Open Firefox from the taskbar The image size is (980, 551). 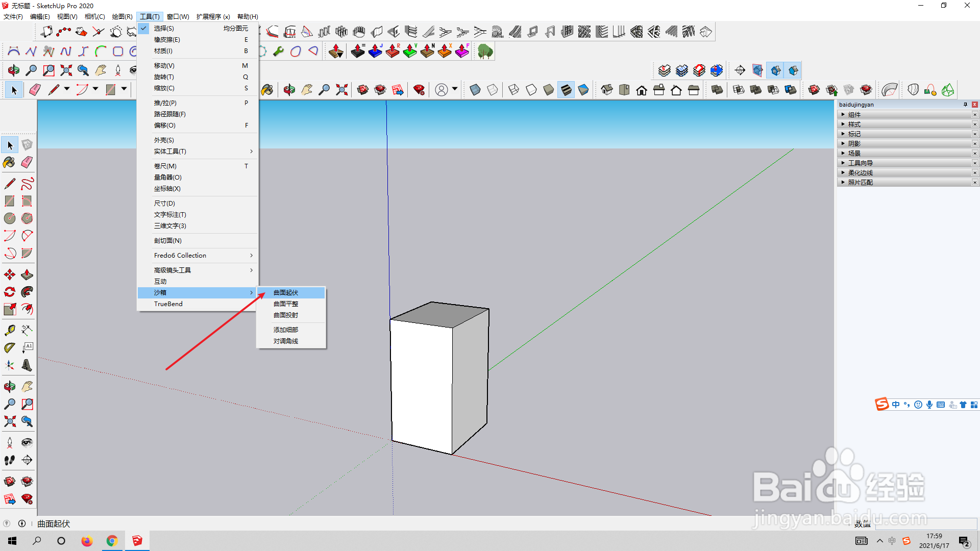click(x=87, y=541)
